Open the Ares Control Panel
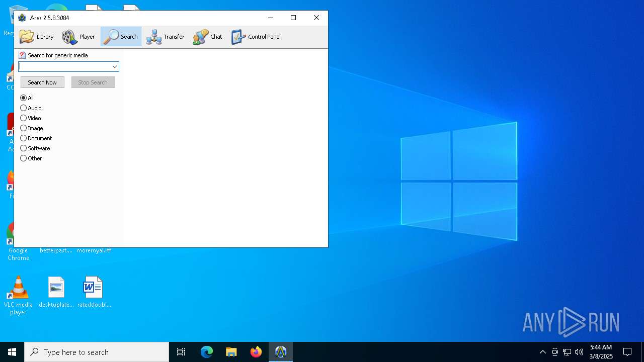 [x=256, y=37]
